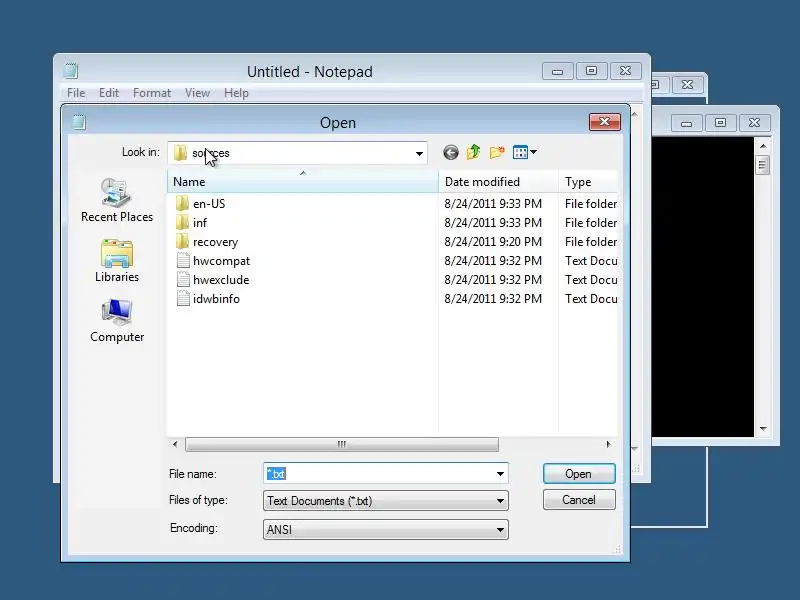Create a new folder icon
The width and height of the screenshot is (800, 600).
point(497,152)
